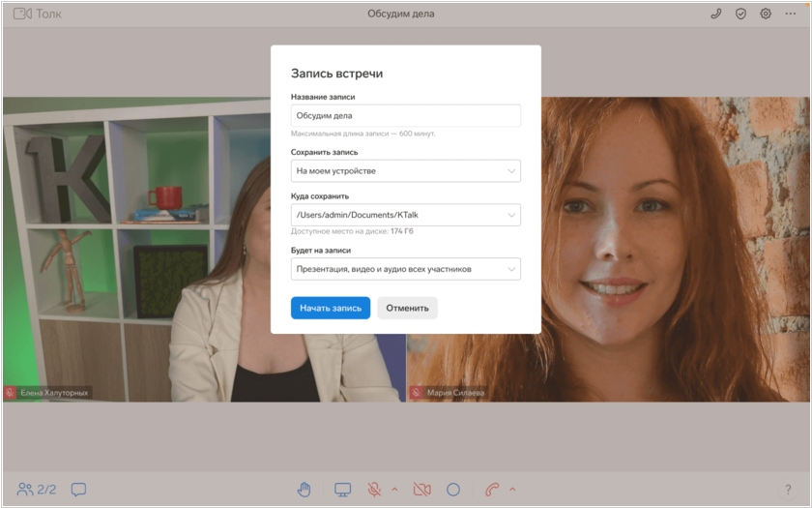
Task: Open the security shield icon
Action: (x=740, y=14)
